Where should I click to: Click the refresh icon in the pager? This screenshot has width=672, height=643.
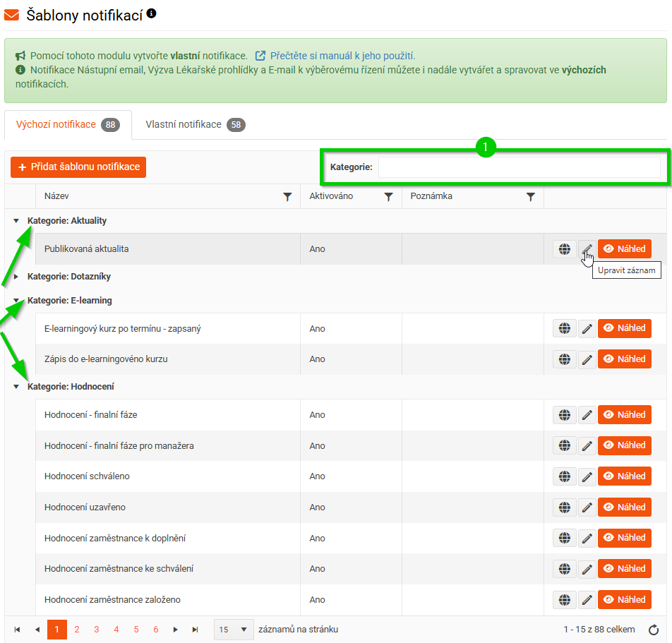point(654,630)
